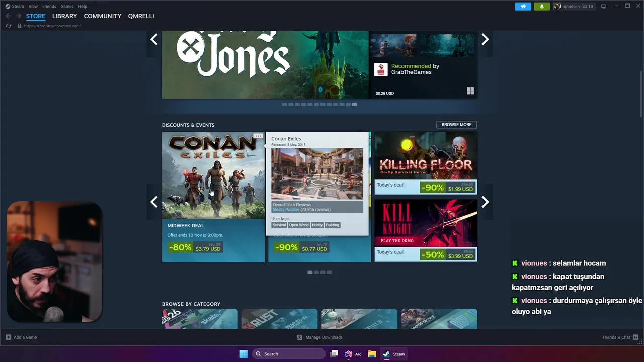Screen dimensions: 644x362
Task: Open Task View on the taskbar
Action: [334, 354]
